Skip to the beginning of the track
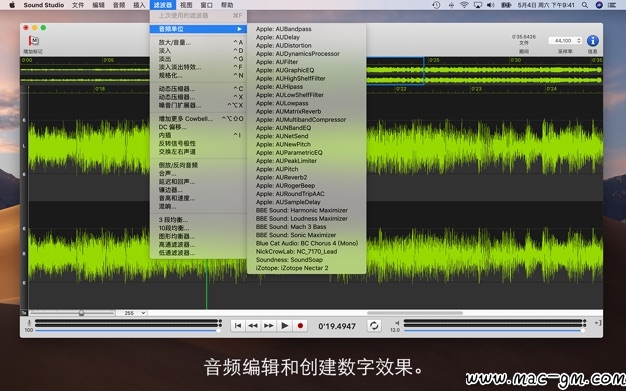626x391 pixels. click(238, 326)
